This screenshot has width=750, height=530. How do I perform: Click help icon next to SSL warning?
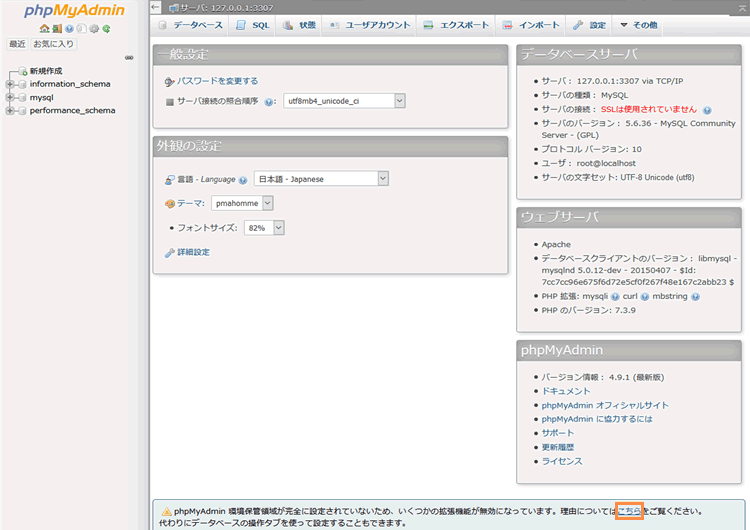coord(707,109)
